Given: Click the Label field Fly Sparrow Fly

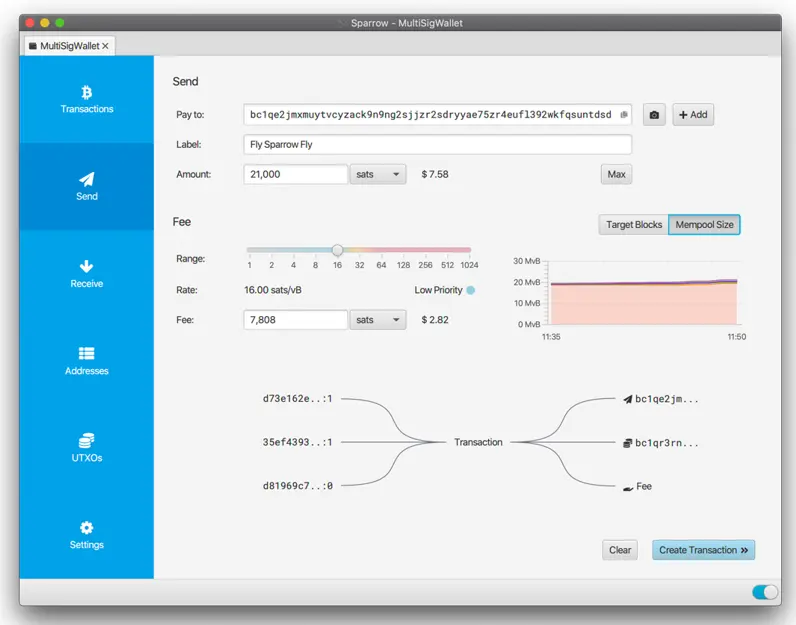Looking at the screenshot, I should (x=438, y=144).
